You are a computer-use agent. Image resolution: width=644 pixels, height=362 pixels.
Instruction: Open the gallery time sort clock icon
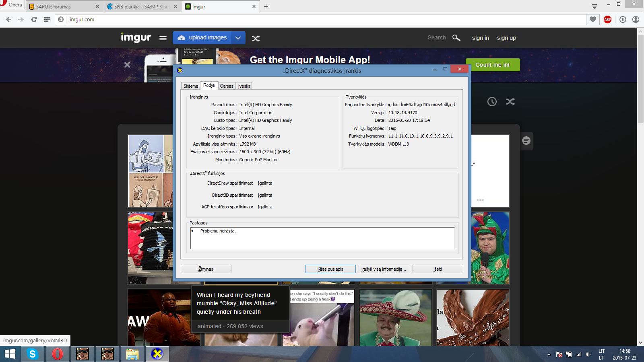[492, 101]
